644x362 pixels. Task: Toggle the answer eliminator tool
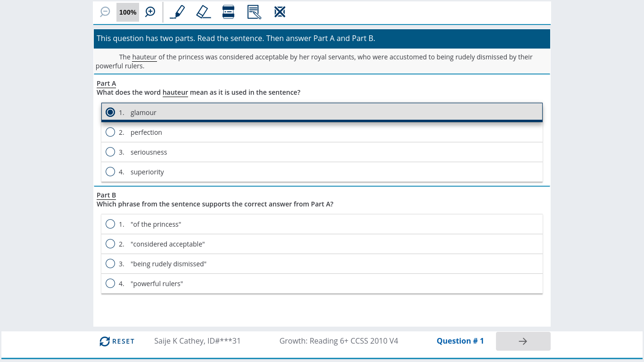(x=280, y=12)
